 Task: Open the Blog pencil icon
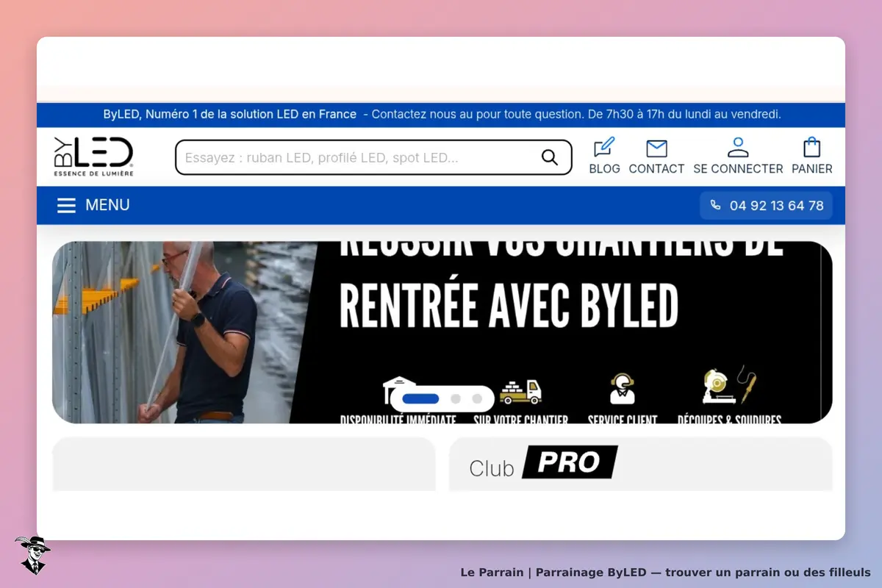pyautogui.click(x=604, y=147)
